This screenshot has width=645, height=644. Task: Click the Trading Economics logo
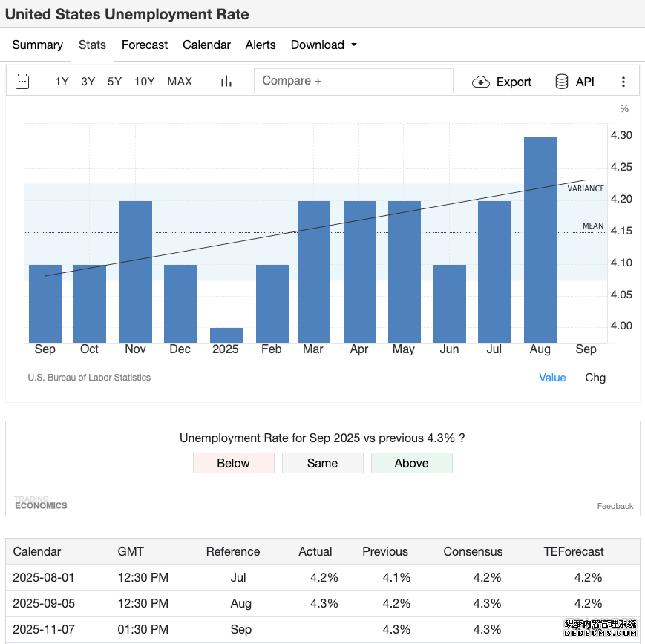41,502
